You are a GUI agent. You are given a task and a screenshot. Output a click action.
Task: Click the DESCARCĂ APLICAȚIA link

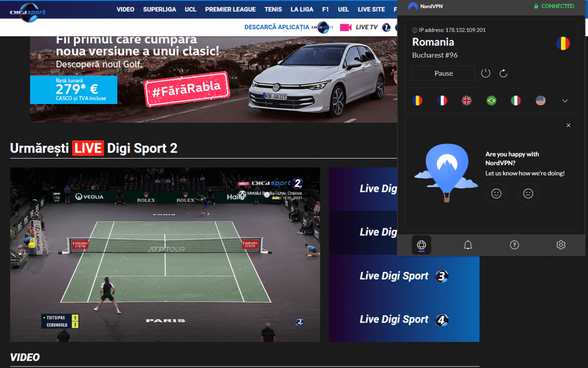[277, 27]
